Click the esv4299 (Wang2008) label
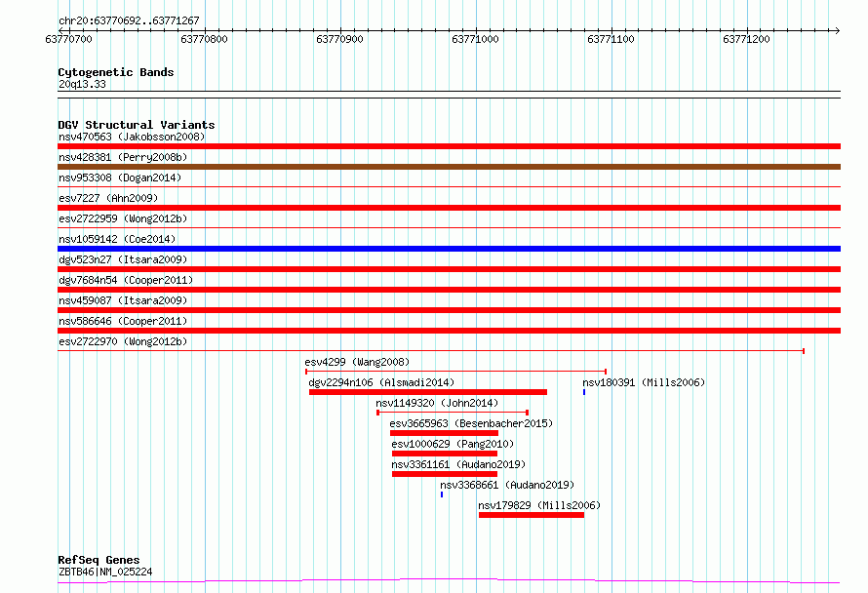The image size is (868, 593). 357,362
